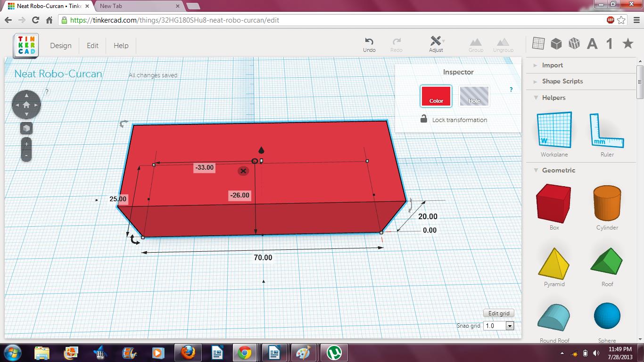644x362 pixels.
Task: Undo the last action
Action: click(369, 45)
